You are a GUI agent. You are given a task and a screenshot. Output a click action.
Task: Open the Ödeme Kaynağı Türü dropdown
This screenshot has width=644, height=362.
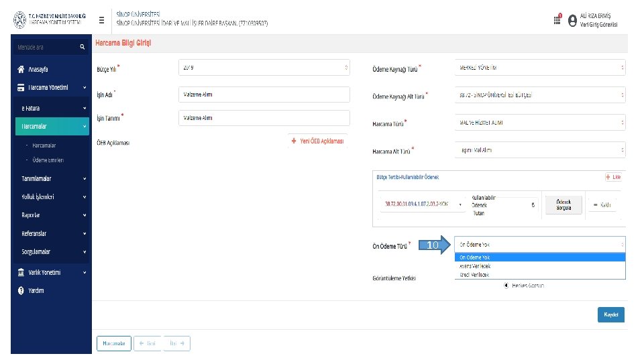pyautogui.click(x=540, y=68)
